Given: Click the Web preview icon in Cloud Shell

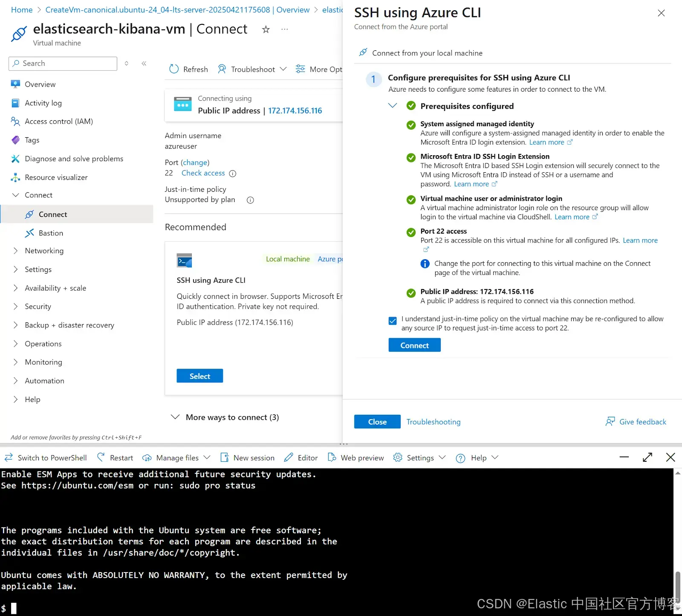Looking at the screenshot, I should (x=332, y=457).
